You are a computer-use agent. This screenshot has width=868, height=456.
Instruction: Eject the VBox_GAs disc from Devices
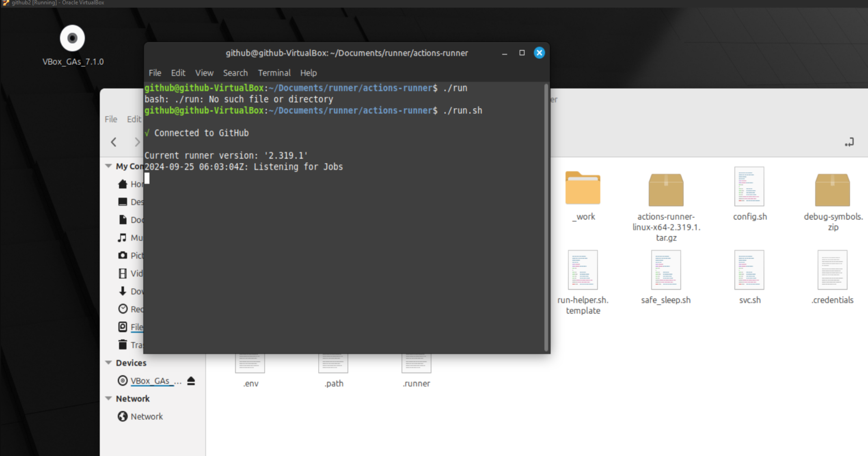click(x=191, y=381)
